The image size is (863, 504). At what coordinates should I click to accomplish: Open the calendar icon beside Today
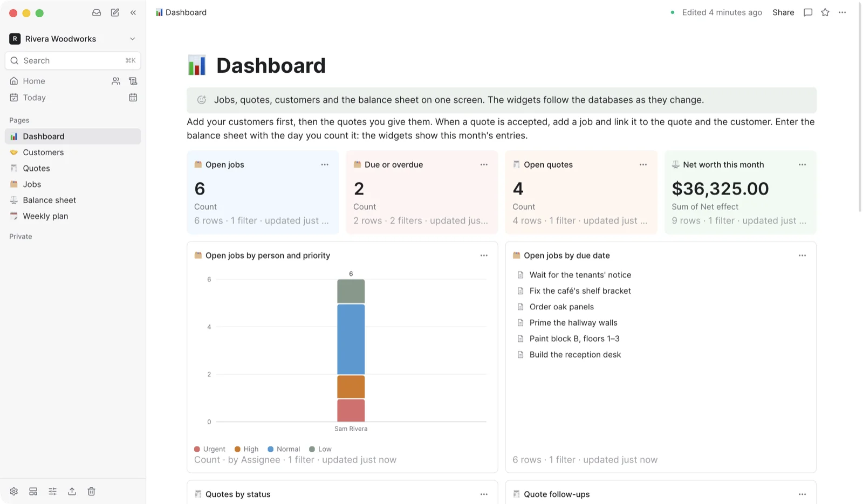(x=133, y=98)
